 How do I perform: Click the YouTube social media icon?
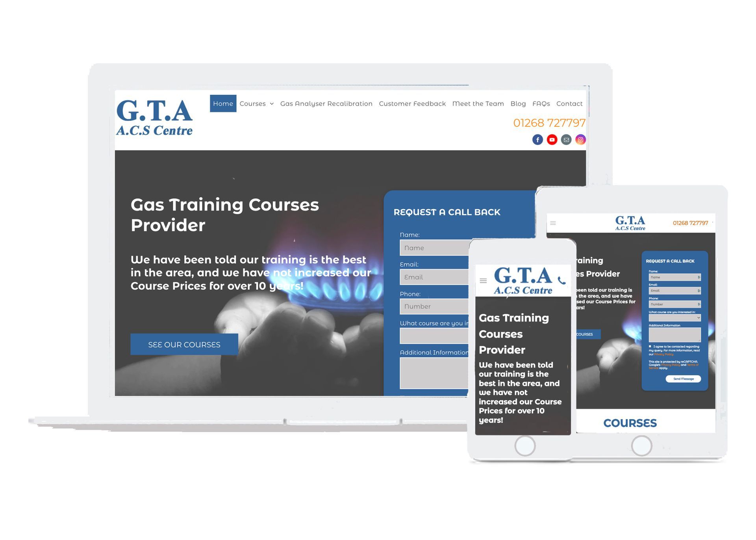548,139
